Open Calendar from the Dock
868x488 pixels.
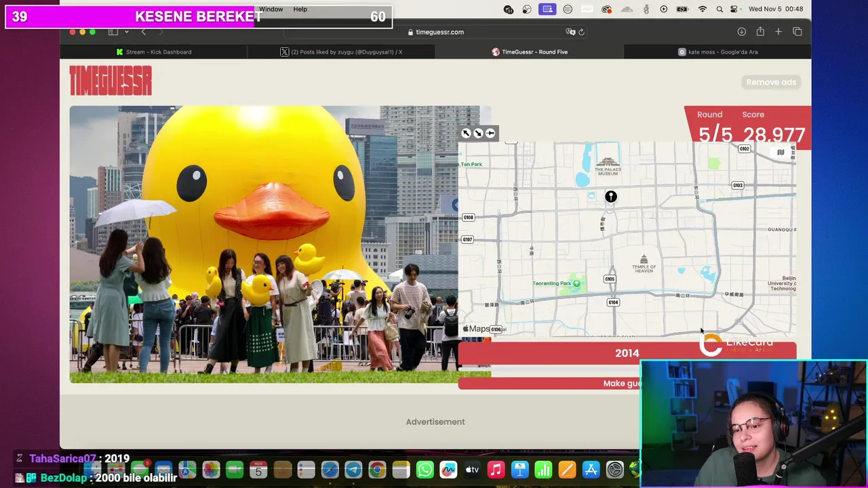(x=258, y=469)
